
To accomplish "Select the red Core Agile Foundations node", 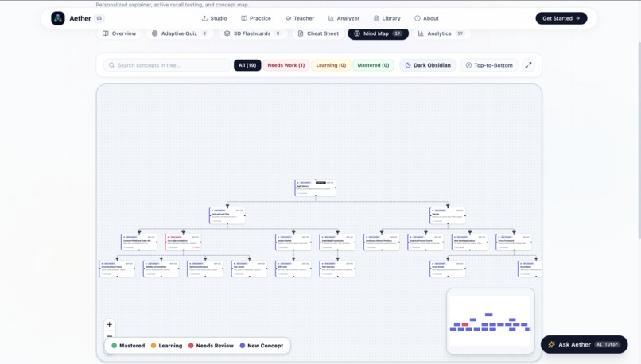I will tap(183, 242).
